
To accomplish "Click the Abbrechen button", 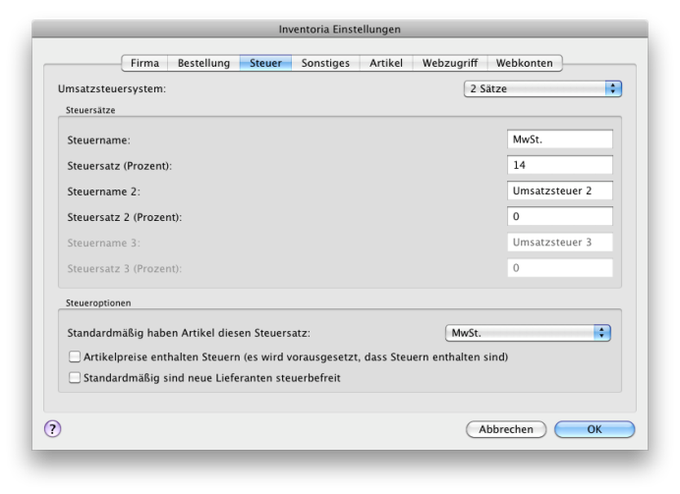I will [506, 429].
